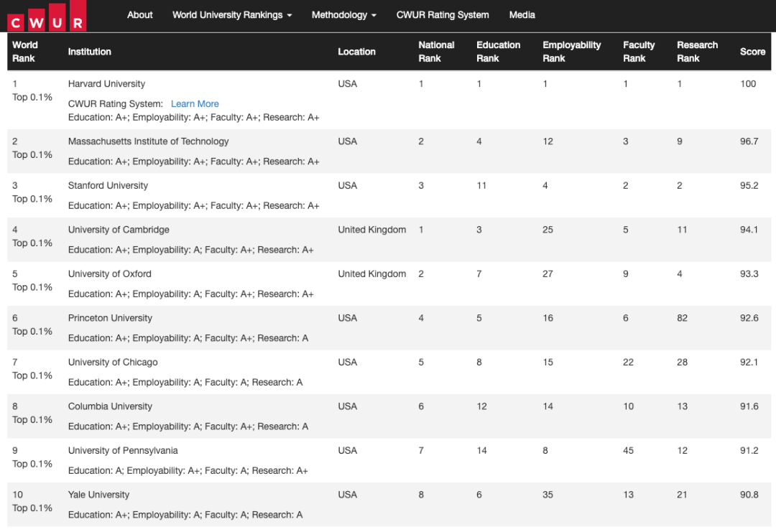776x532 pixels.
Task: Click University of Pennsylvania's rating grades line
Action: coord(188,471)
